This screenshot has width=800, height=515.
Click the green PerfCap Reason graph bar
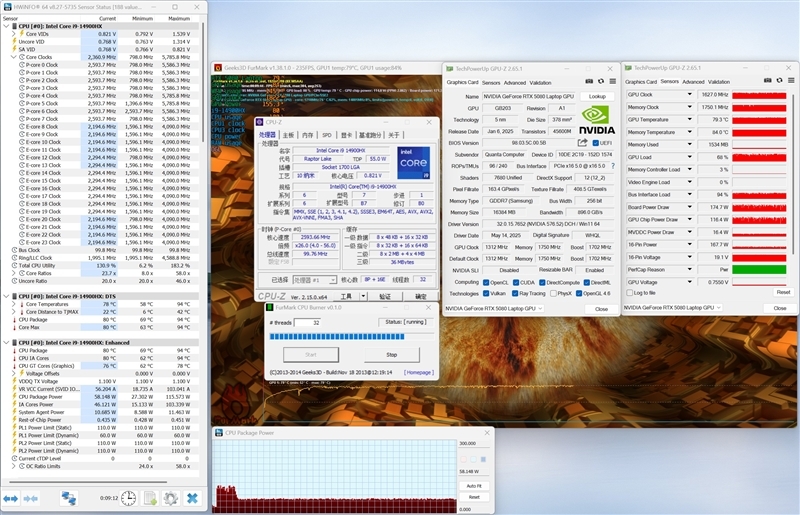[759, 269]
